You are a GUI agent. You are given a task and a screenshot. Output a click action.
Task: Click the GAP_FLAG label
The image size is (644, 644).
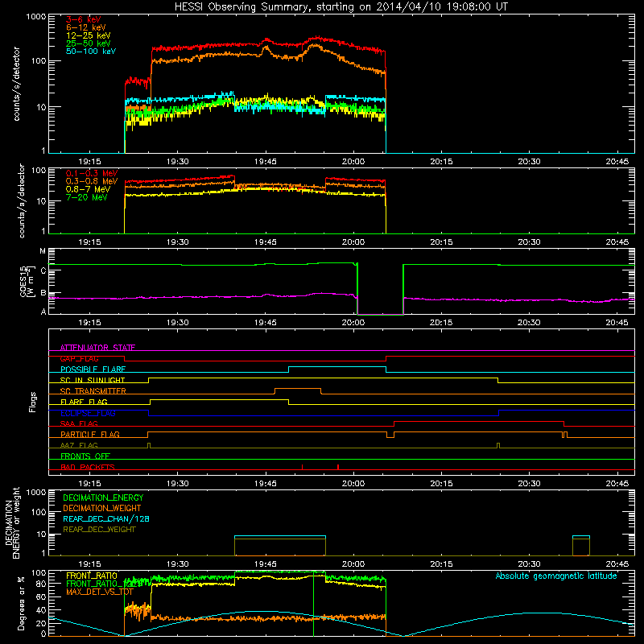tap(79, 358)
